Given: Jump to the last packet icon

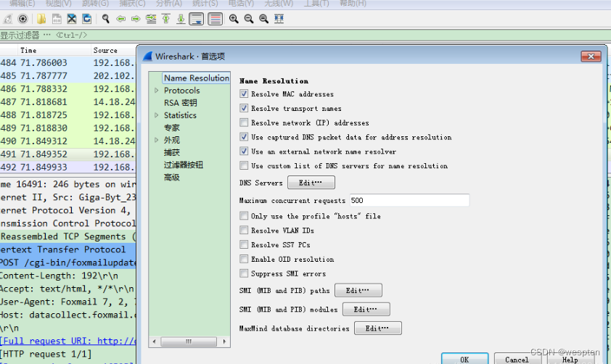Looking at the screenshot, I should coord(181,19).
